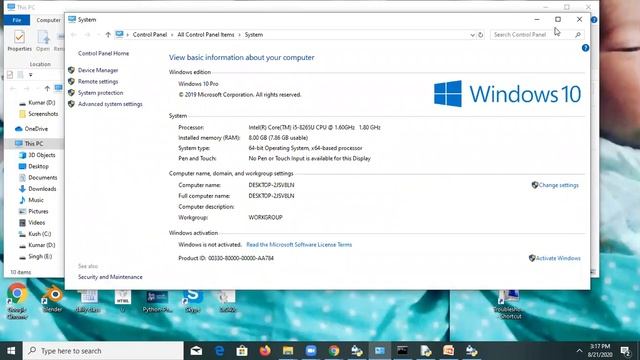The image size is (640, 360).
Task: Expand the arrow after All Control Panel Items
Action: (240, 35)
